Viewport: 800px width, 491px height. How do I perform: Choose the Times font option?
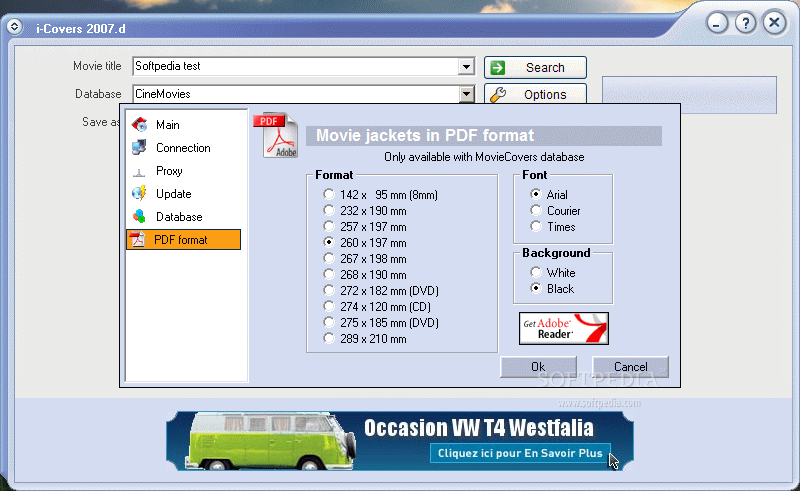[x=553, y=227]
